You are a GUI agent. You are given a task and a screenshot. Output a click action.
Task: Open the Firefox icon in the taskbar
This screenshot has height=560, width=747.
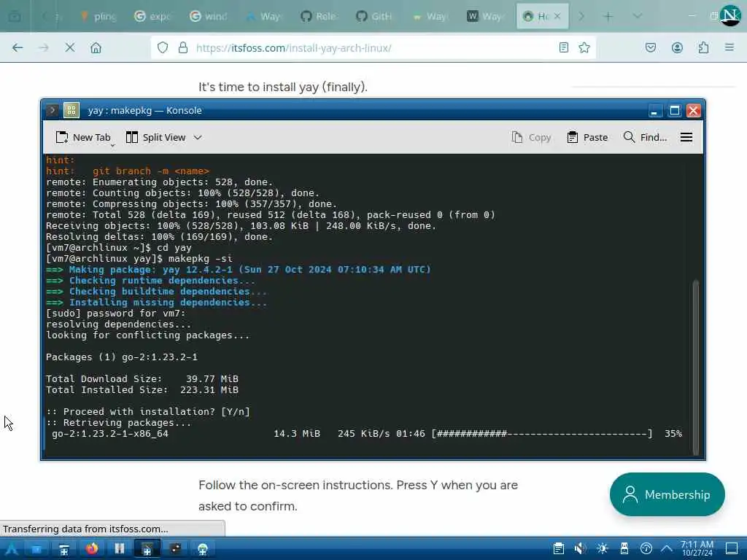tap(92, 549)
